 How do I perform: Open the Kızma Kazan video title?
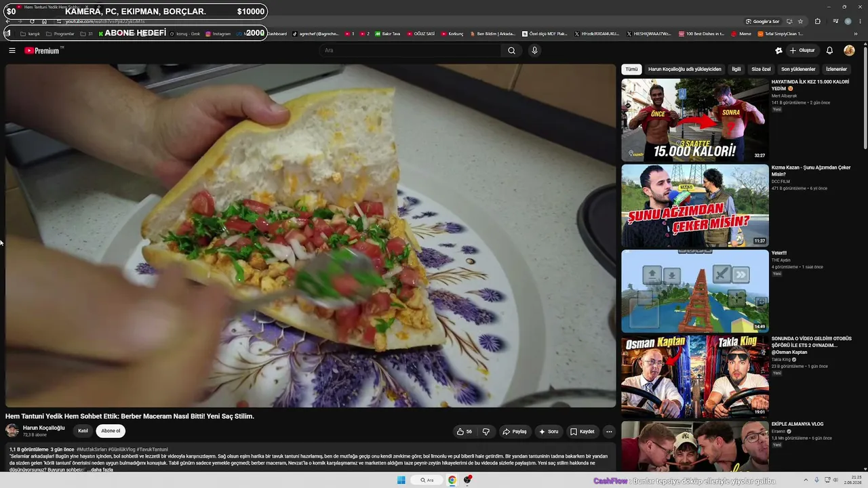point(810,171)
